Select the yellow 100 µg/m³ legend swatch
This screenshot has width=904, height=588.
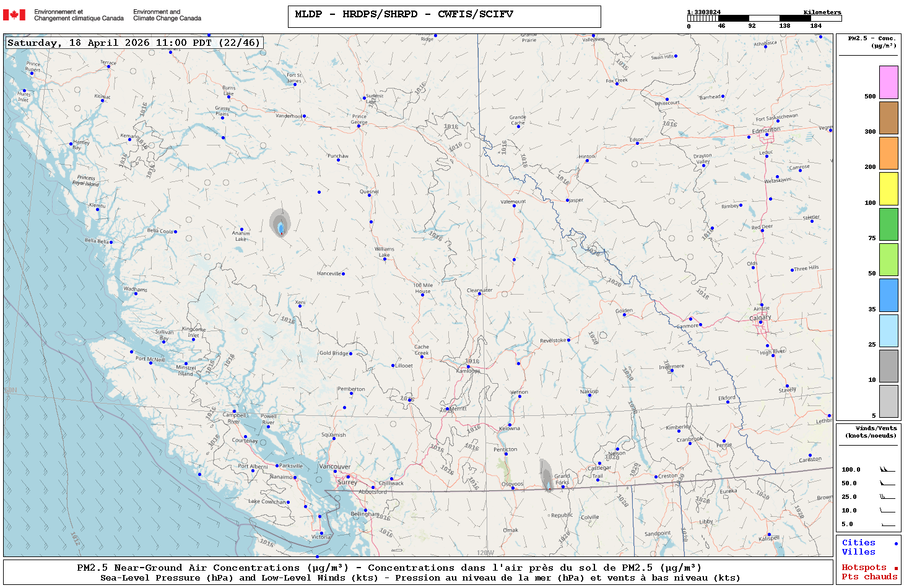tap(889, 189)
